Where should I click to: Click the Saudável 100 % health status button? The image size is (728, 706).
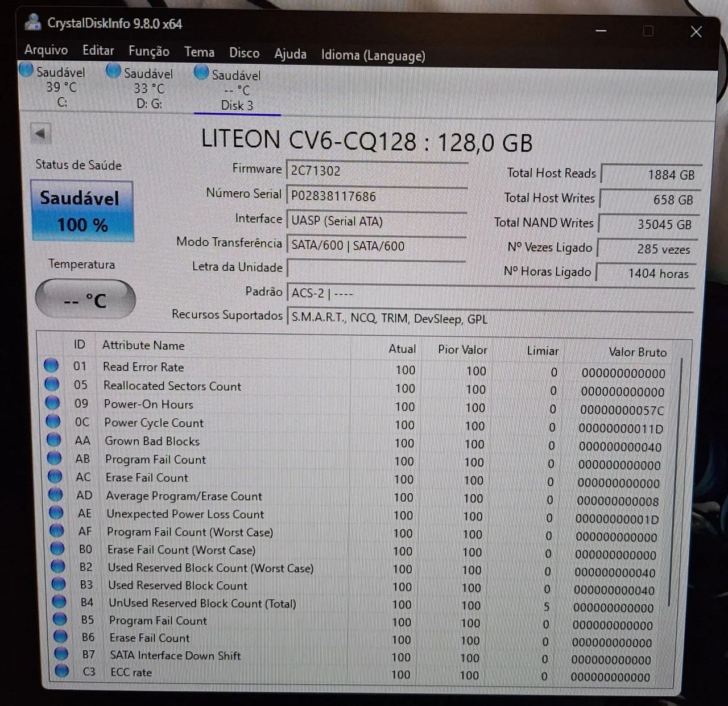click(82, 212)
